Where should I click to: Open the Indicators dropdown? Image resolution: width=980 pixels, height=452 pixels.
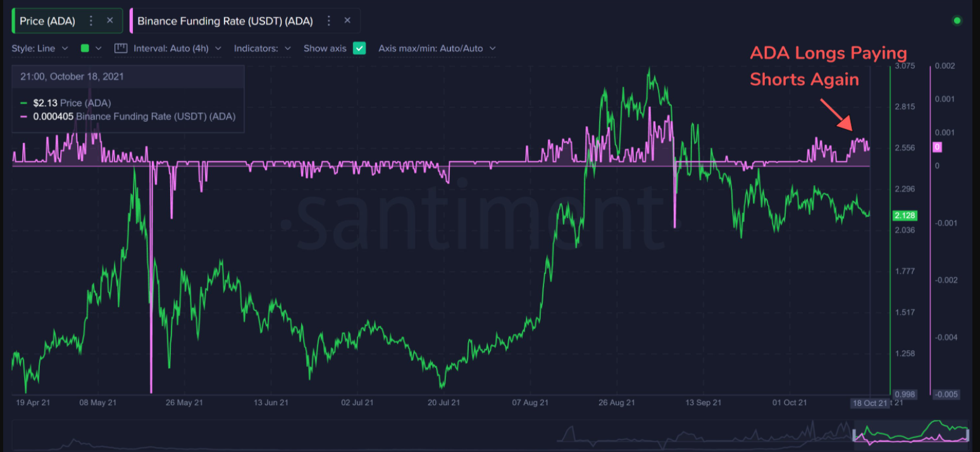click(x=262, y=48)
